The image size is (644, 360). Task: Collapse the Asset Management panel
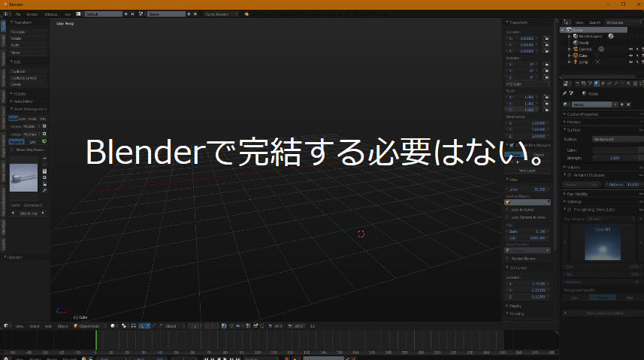pos(28,109)
